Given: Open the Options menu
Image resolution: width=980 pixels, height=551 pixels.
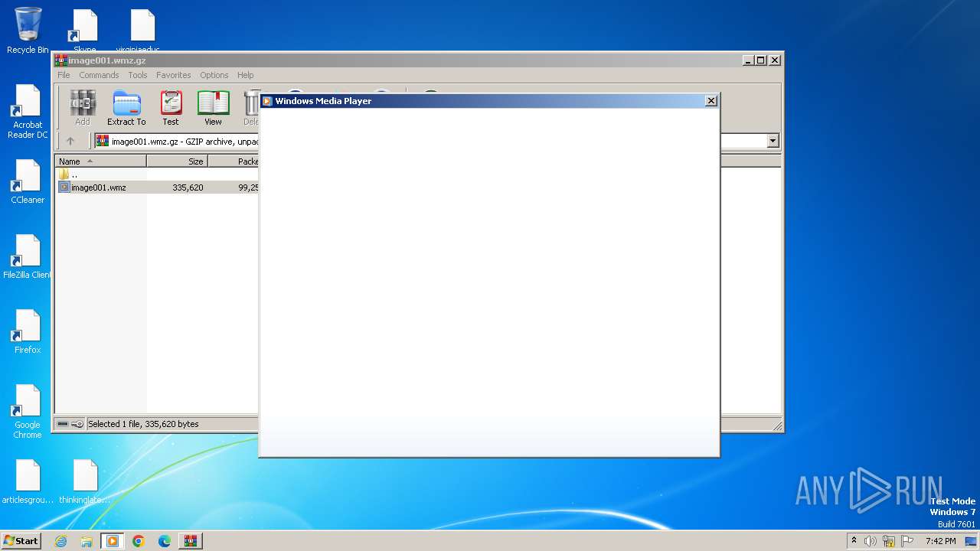Looking at the screenshot, I should click(214, 75).
